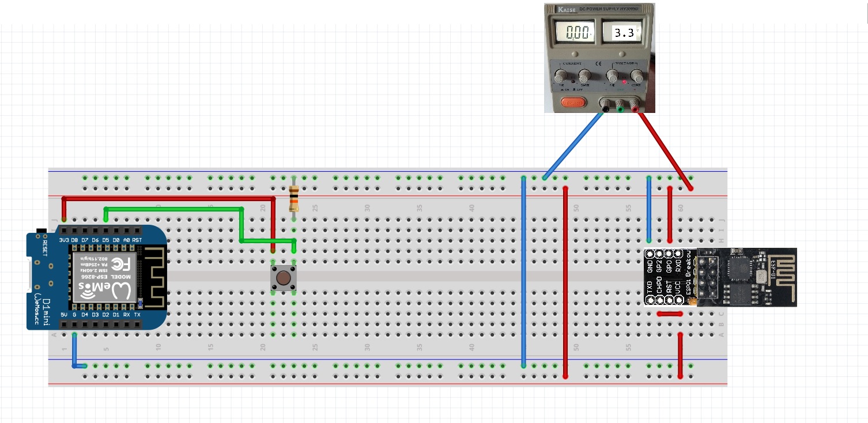This screenshot has height=423, width=868.
Task: Select the blue wire from the power supply
Action: coord(572,145)
